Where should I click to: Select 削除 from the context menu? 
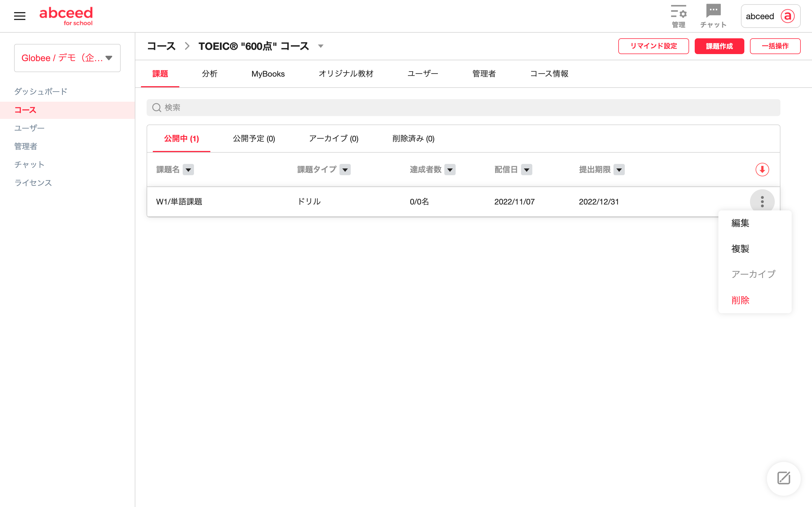click(x=740, y=300)
